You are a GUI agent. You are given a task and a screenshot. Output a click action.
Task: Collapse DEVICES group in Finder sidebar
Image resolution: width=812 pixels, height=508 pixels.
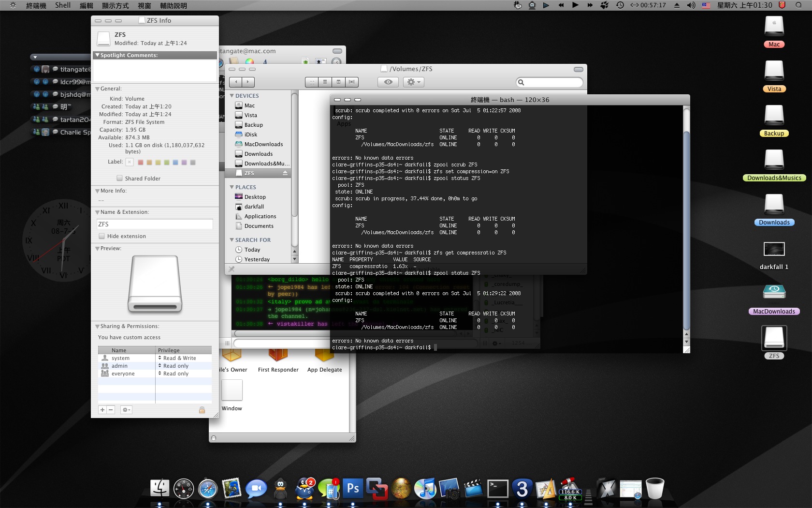point(232,96)
